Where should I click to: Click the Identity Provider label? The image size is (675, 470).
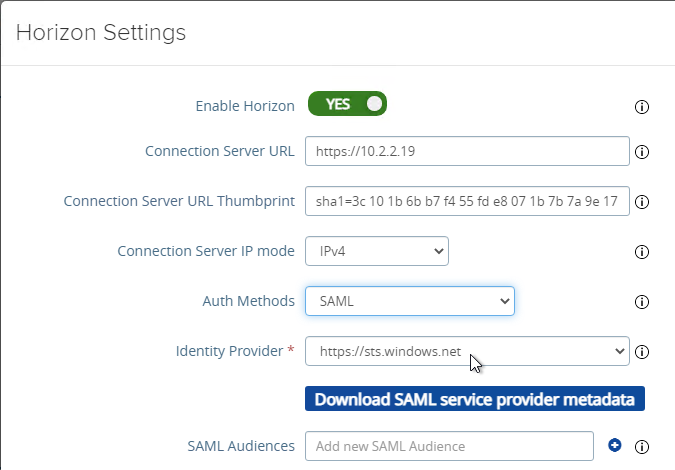click(229, 351)
